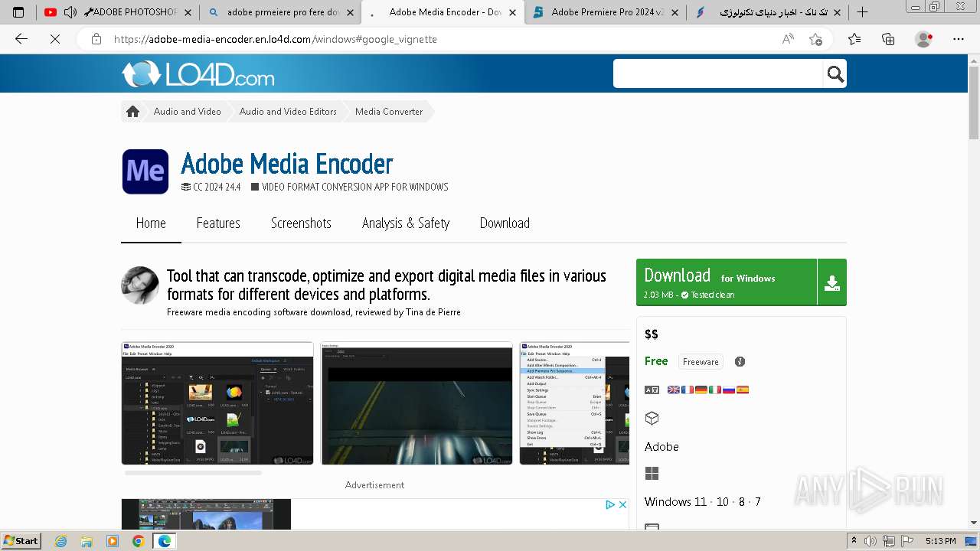Image resolution: width=980 pixels, height=551 pixels.
Task: Open Internet Explorer from taskbar
Action: click(x=60, y=541)
